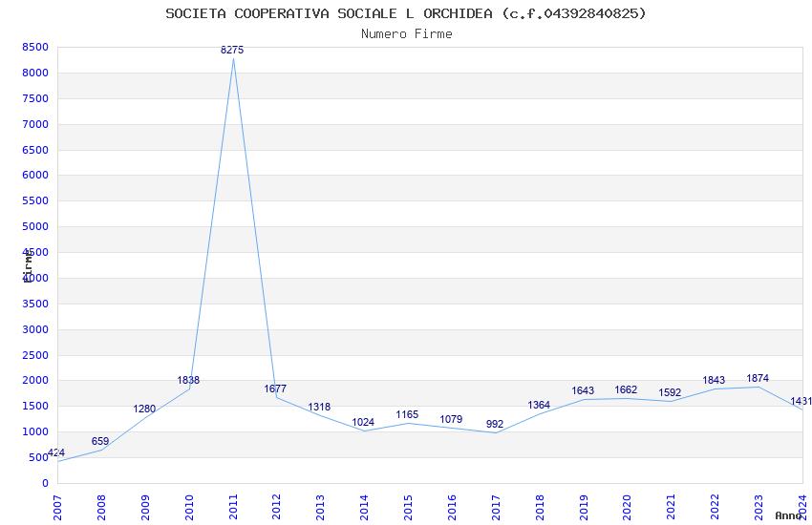Select the 659 value label for 2008
Screen dimensions: 812x525
[x=100, y=442]
